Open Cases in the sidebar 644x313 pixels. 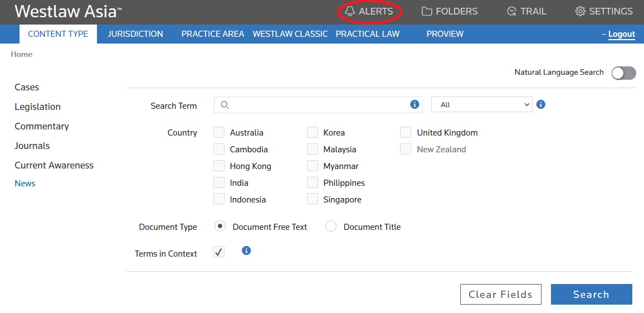pos(27,87)
